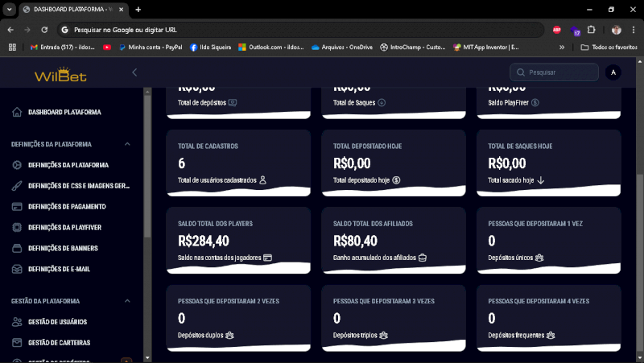Viewport: 644px width, 363px height.
Task: Click the Dashboard Plataforma home icon
Action: pyautogui.click(x=17, y=113)
